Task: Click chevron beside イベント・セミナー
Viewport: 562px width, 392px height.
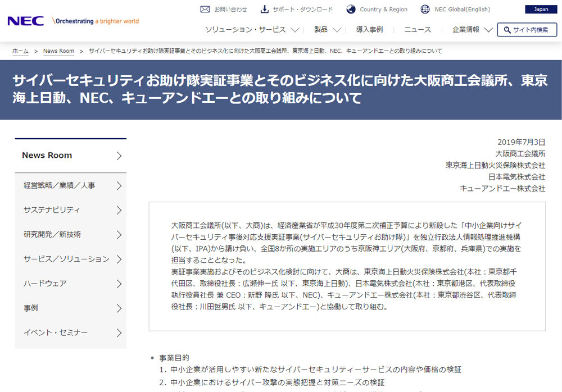Action: tap(119, 333)
